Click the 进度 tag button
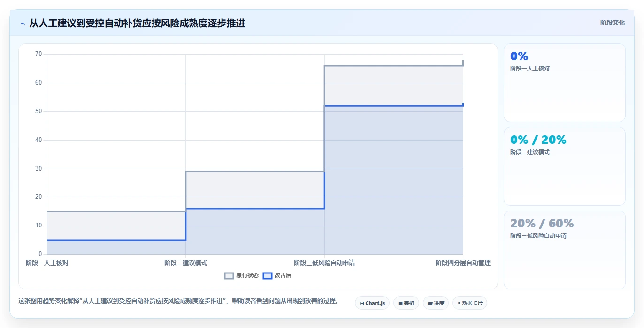The width and height of the screenshot is (644, 328). [436, 303]
